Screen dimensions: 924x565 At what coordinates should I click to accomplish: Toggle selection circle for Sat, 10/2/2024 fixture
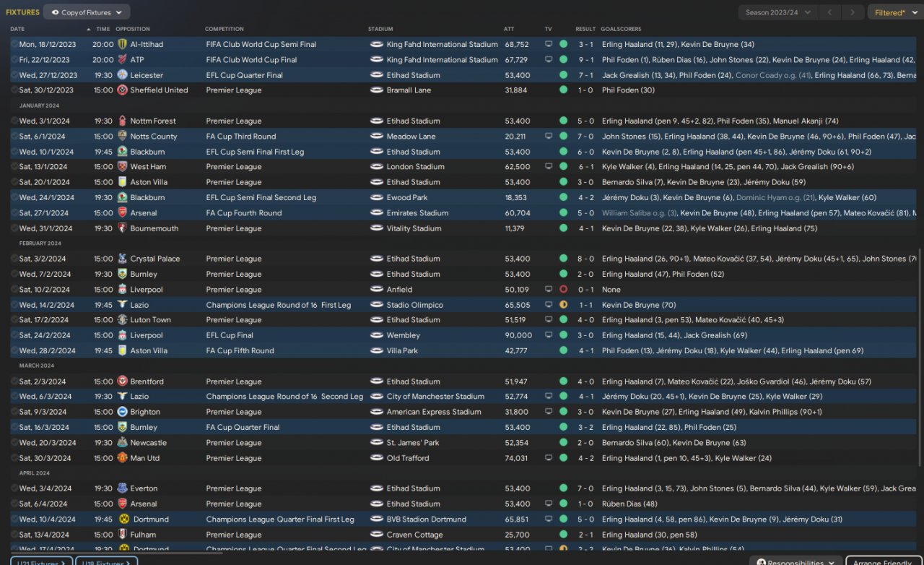14,290
